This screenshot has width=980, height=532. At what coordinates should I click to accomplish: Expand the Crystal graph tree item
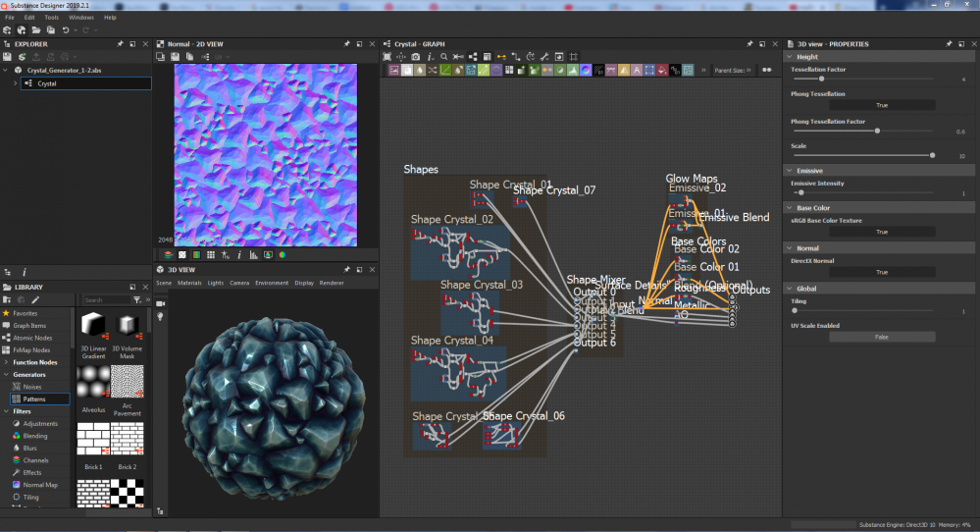point(15,84)
